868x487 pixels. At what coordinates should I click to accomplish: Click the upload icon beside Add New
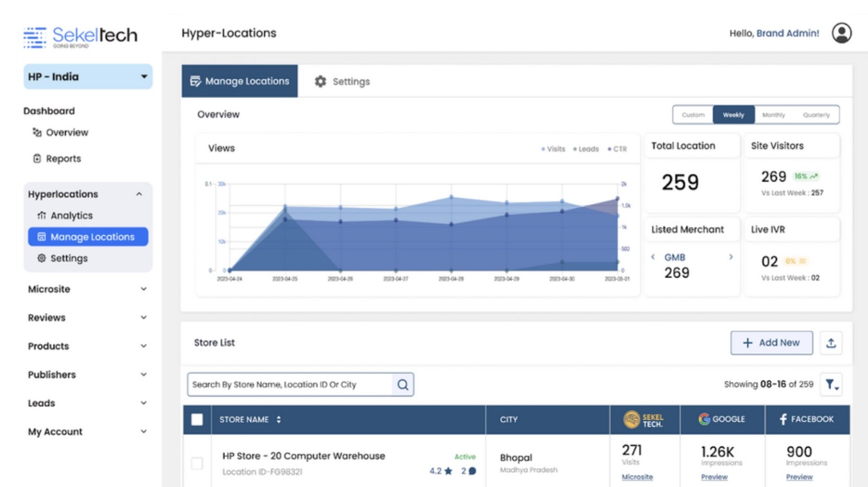[831, 343]
